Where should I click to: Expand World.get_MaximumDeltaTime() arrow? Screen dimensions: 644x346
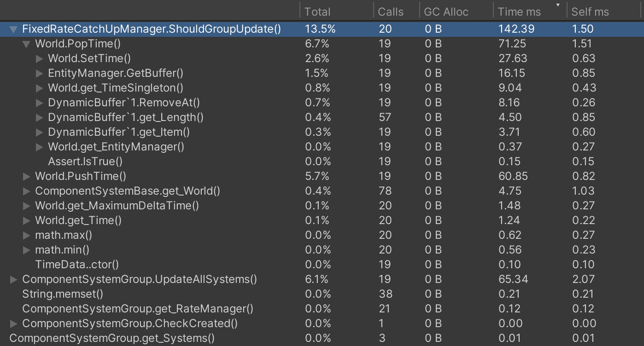pyautogui.click(x=26, y=206)
